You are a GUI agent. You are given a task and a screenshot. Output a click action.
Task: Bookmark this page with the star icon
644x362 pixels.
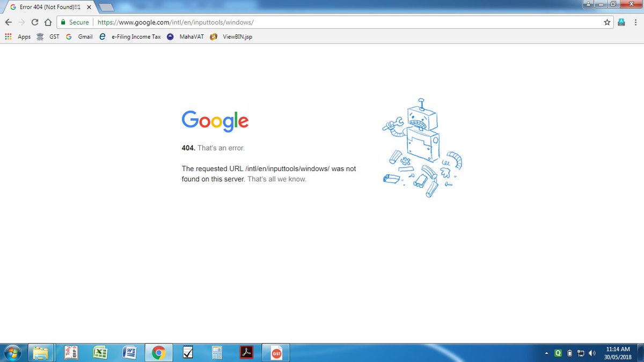pos(607,23)
